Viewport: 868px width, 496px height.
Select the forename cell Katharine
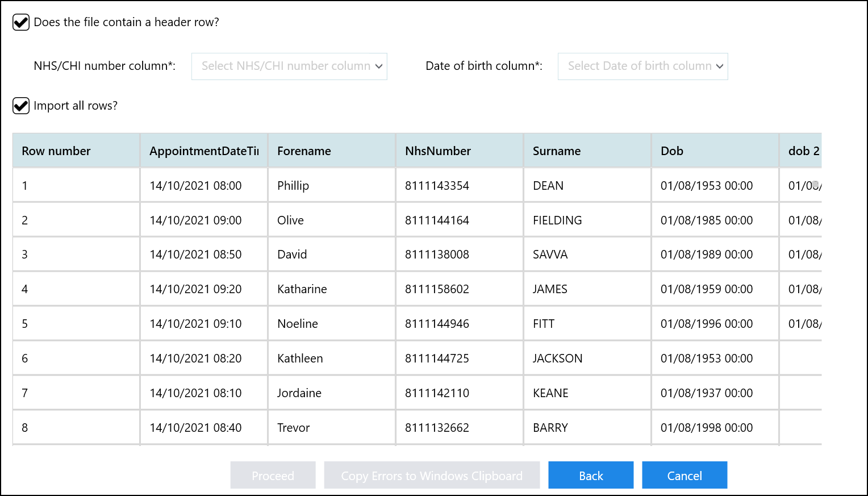click(x=302, y=289)
